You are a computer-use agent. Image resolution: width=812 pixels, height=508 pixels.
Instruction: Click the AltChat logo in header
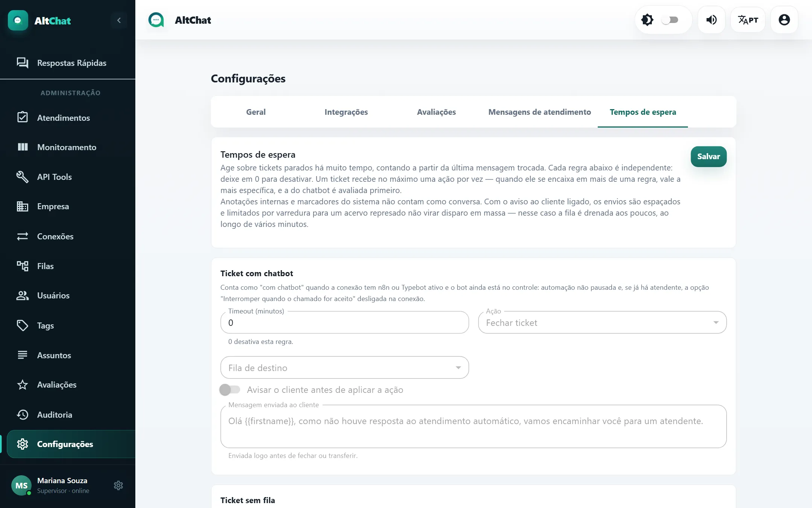coord(156,20)
